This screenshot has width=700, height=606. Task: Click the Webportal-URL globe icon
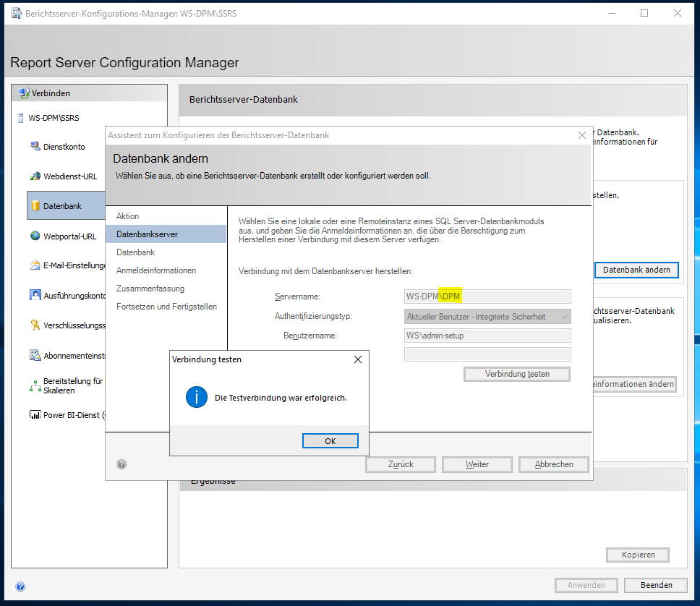35,235
